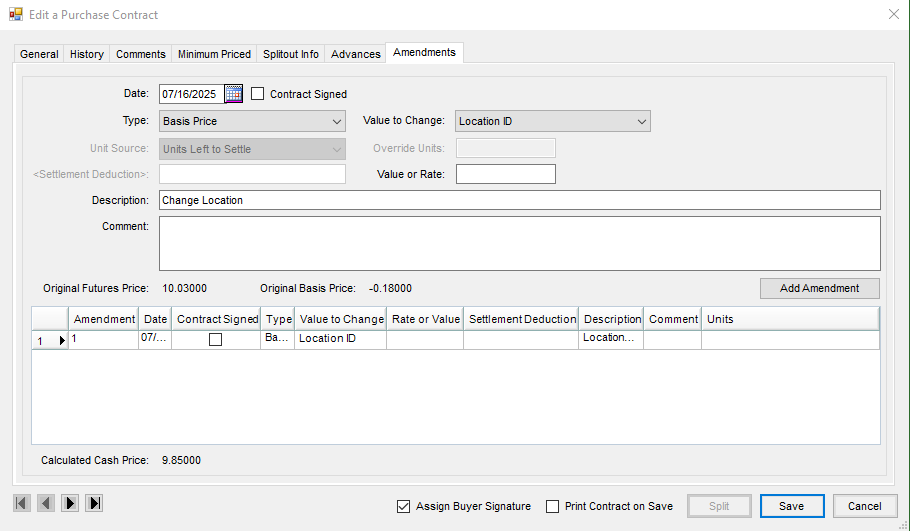This screenshot has width=910, height=531.
Task: Expand Value to Change dropdown showing Location ID
Action: [x=552, y=121]
